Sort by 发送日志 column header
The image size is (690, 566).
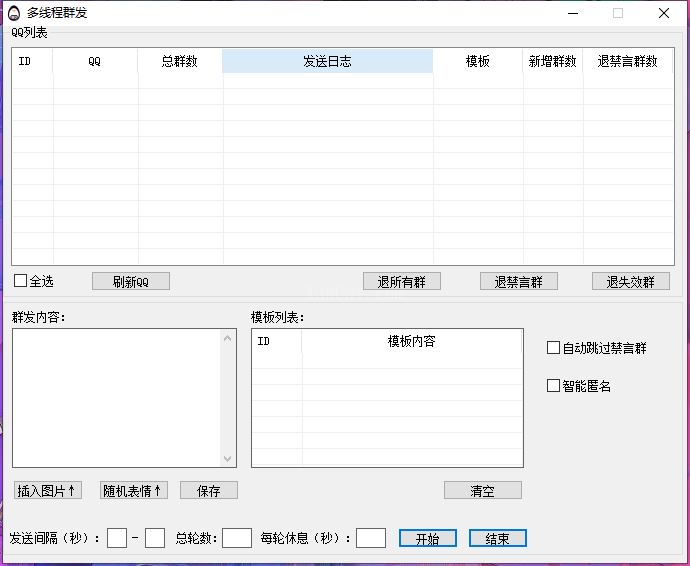(x=327, y=61)
